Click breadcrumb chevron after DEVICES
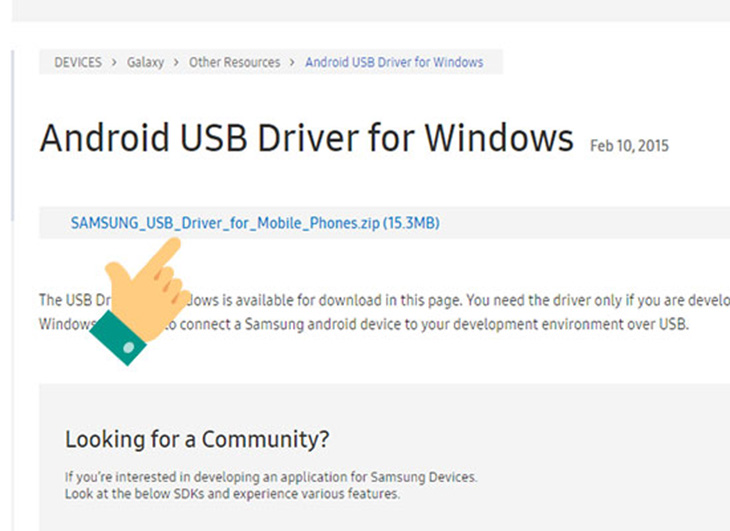730x531 pixels. (x=114, y=62)
